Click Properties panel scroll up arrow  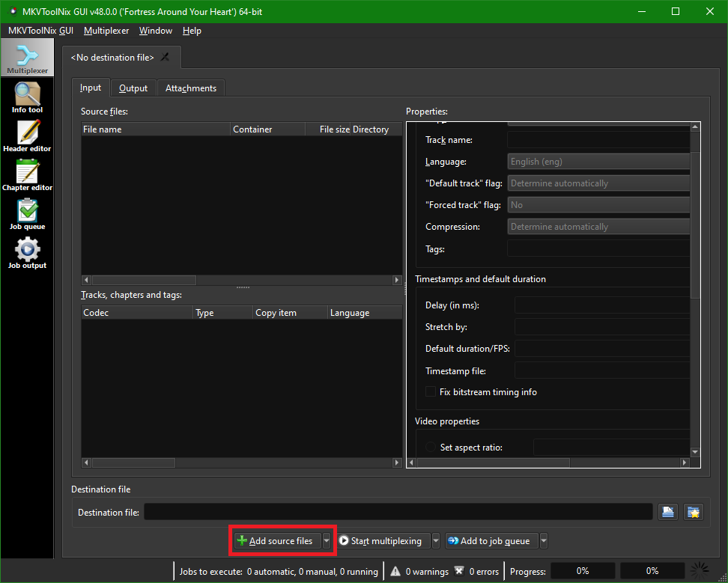pos(695,126)
